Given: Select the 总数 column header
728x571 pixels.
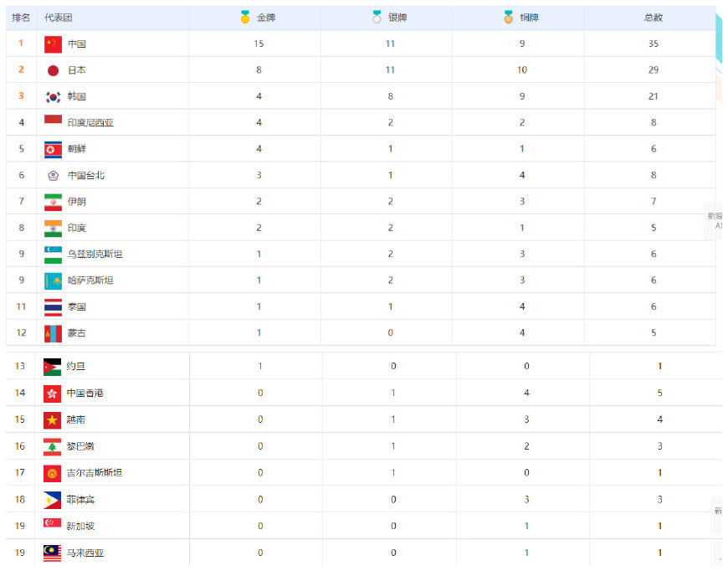Looking at the screenshot, I should 653,18.
